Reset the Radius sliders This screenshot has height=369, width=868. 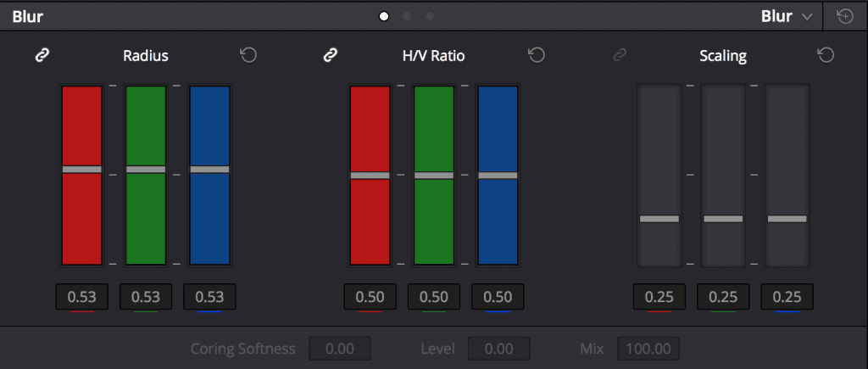[248, 56]
